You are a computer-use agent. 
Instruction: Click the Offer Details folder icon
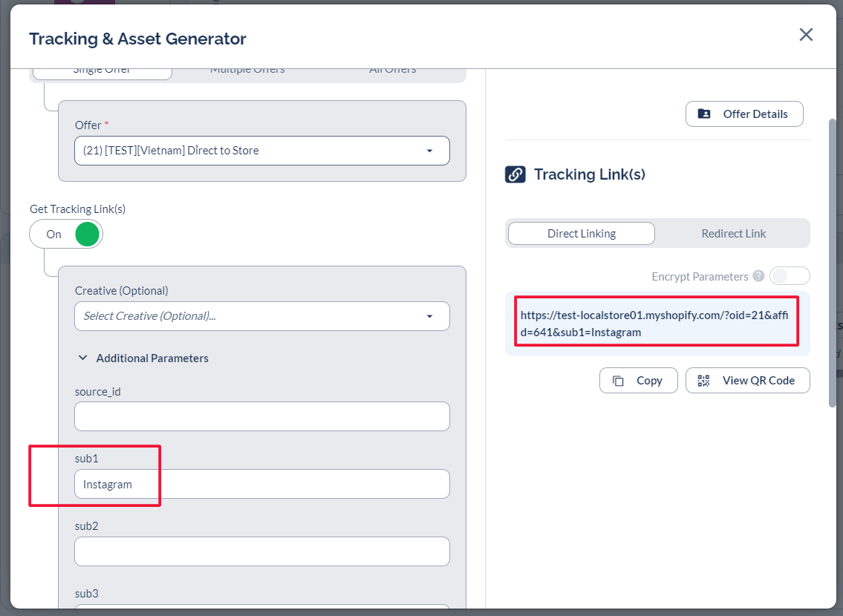pyautogui.click(x=704, y=114)
